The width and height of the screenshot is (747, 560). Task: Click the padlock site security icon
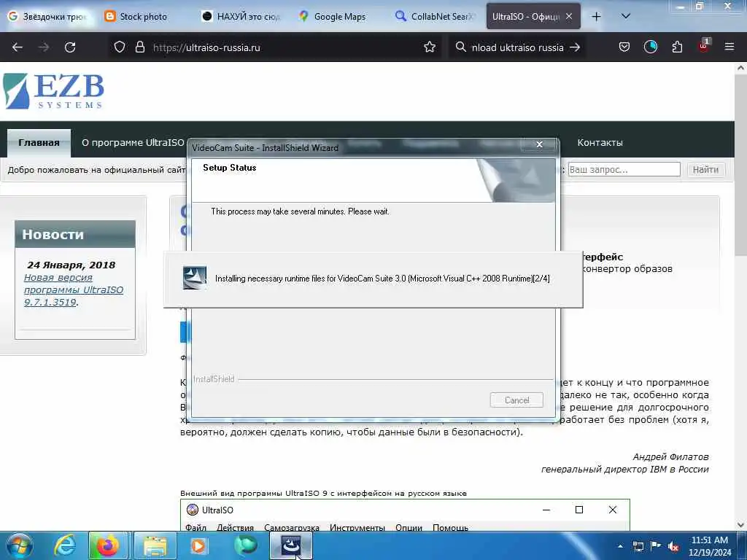click(139, 47)
